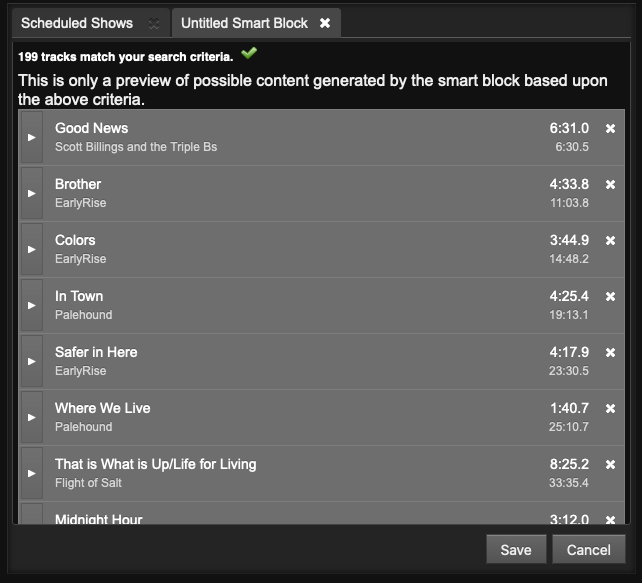The height and width of the screenshot is (583, 642).
Task: Remove In Town from the list
Action: [610, 297]
